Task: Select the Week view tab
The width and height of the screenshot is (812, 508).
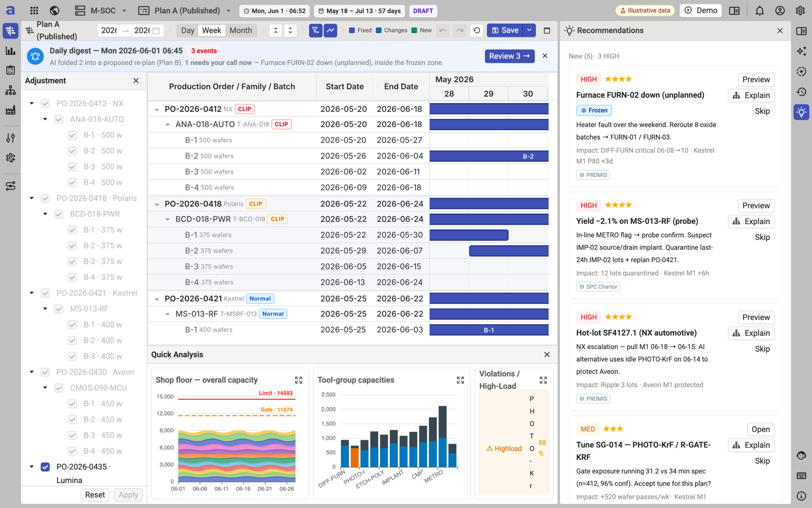Action: [212, 30]
